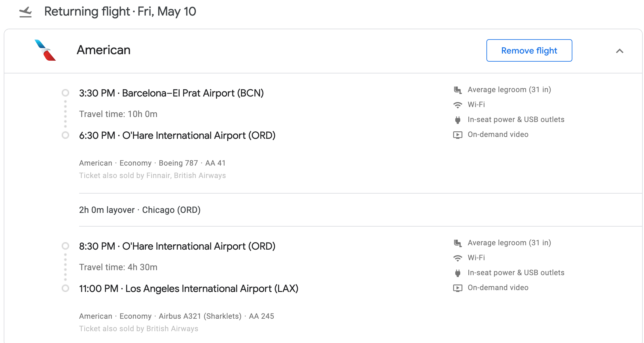The image size is (644, 343).
Task: Click the Barcelona departure stop circle
Action: click(65, 93)
